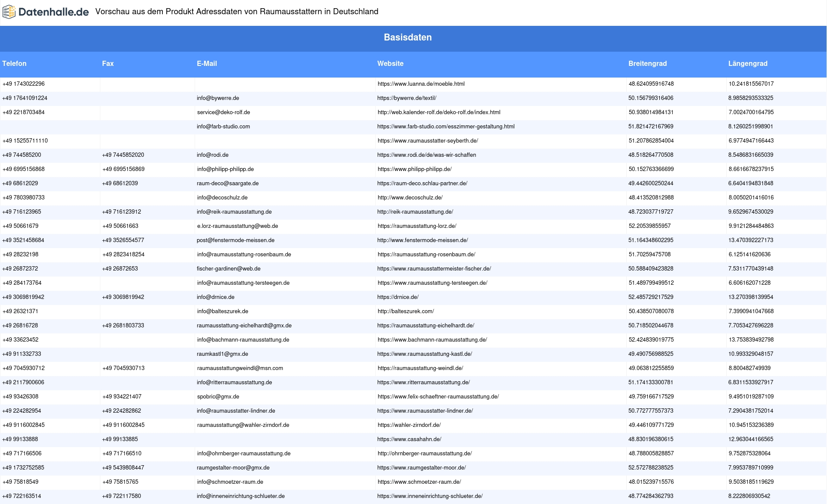The height and width of the screenshot is (504, 827).
Task: Click email raumausstattung-eichelhardt@gmx.de
Action: 244,326
